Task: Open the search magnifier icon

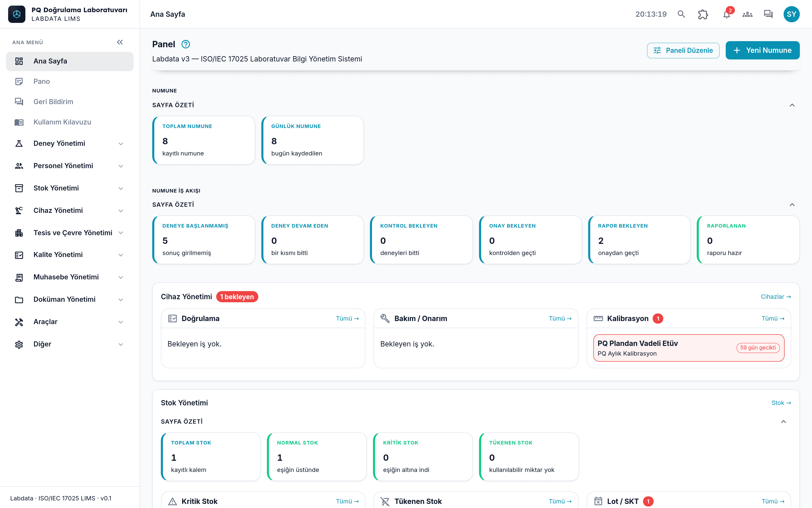Action: (681, 14)
